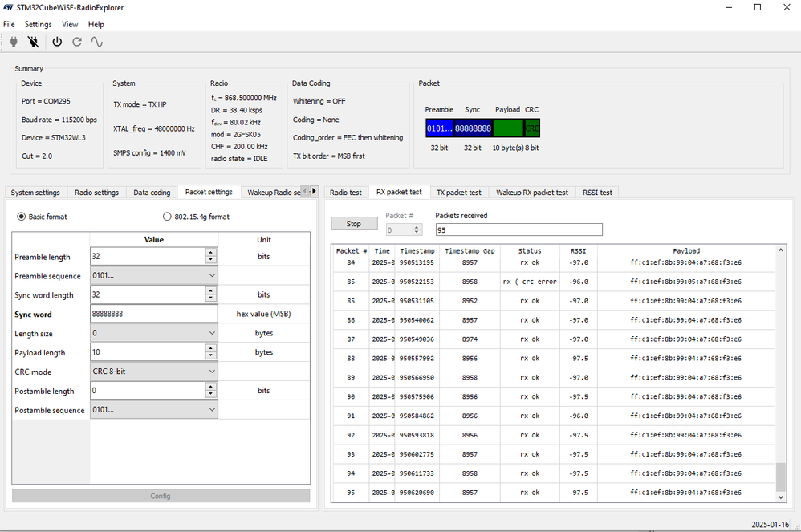Click the green Payload block in packet diagram

[507, 128]
